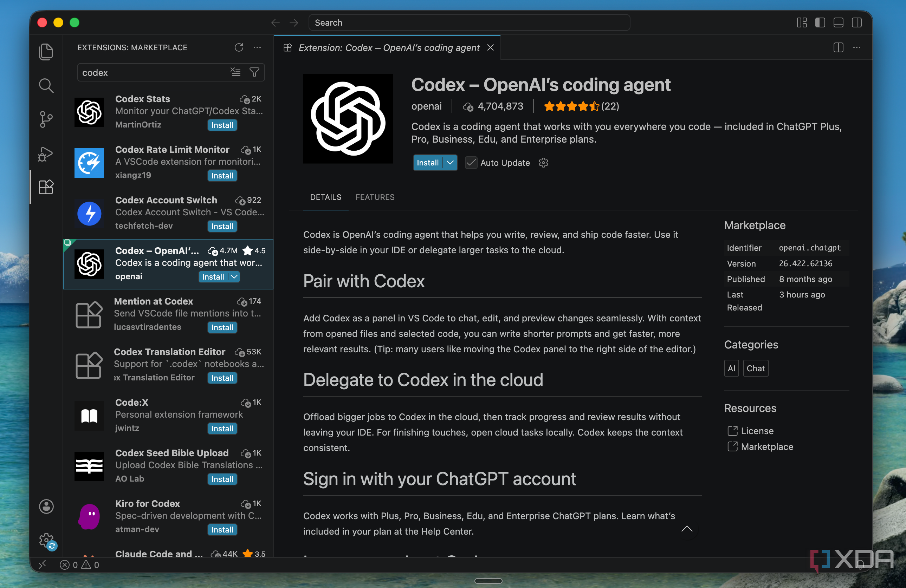Viewport: 906px width, 588px height.
Task: Expand Install dropdown in Codex list item
Action: point(234,277)
